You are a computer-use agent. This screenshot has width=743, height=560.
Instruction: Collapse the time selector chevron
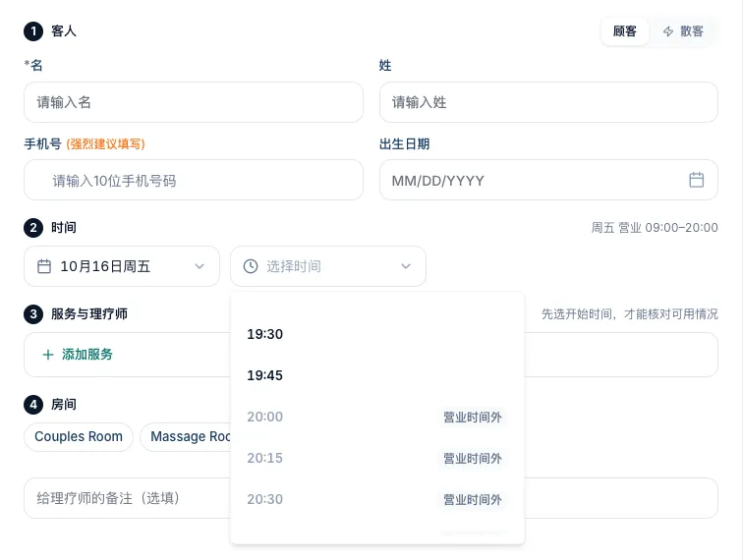pos(406,266)
